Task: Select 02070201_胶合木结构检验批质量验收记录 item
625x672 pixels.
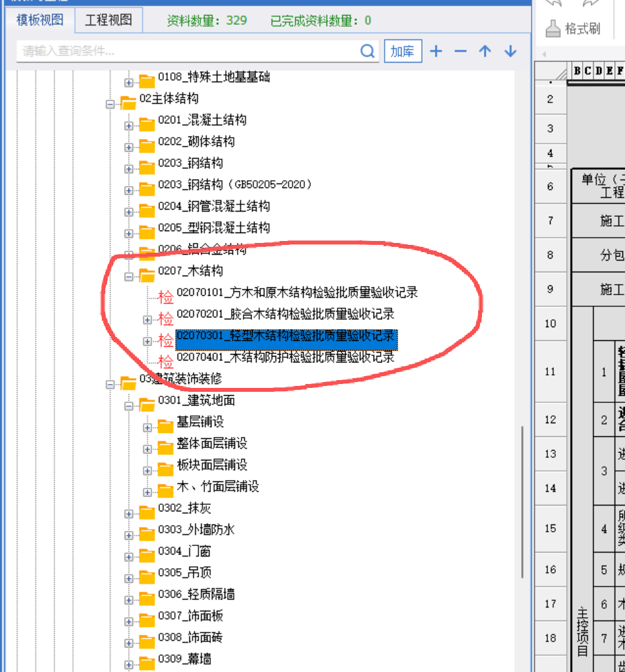Action: point(285,314)
